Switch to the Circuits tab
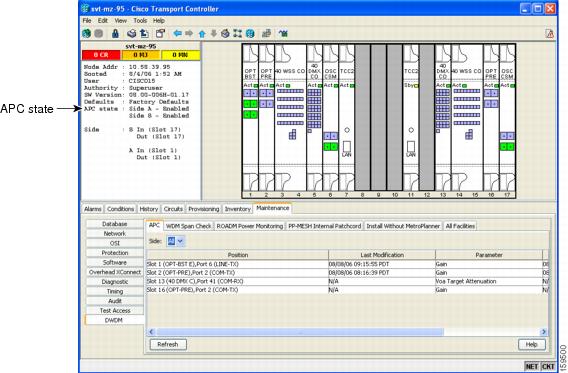This screenshot has width=568, height=373. coord(173,209)
